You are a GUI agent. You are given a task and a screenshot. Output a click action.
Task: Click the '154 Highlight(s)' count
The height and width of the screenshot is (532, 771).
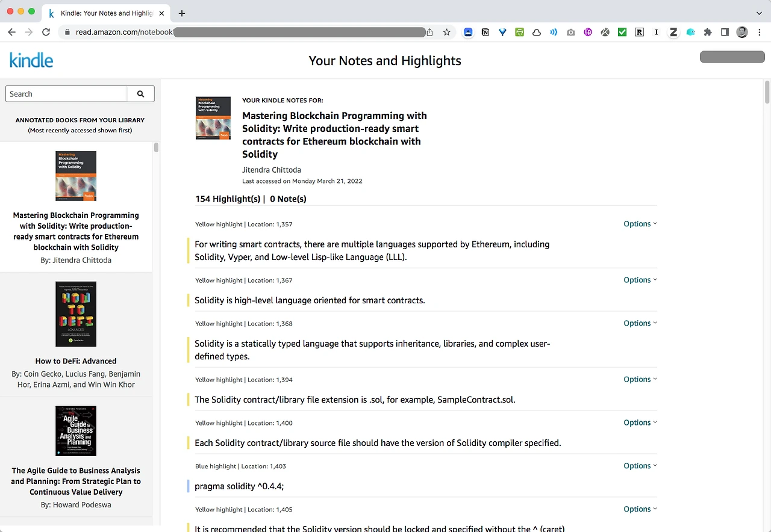228,199
